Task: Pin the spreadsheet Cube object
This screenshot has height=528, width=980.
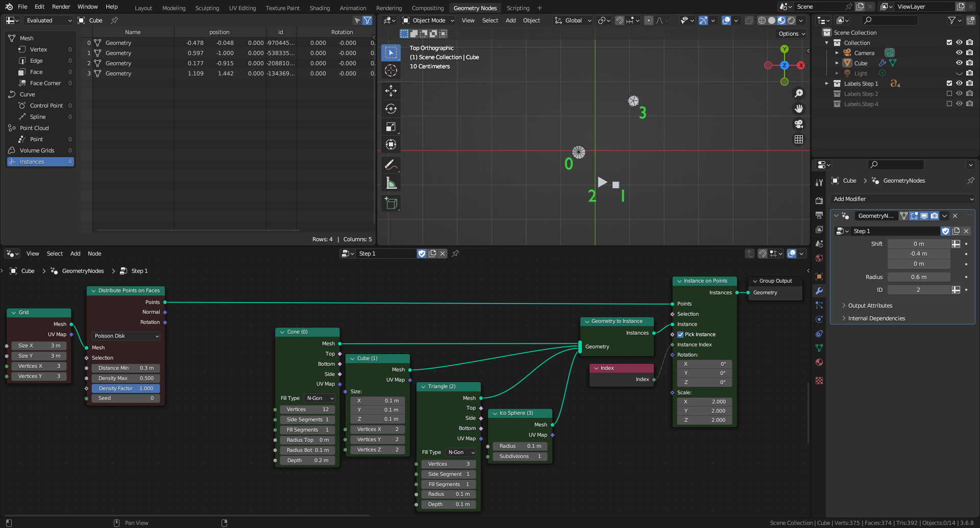Action: coord(114,20)
